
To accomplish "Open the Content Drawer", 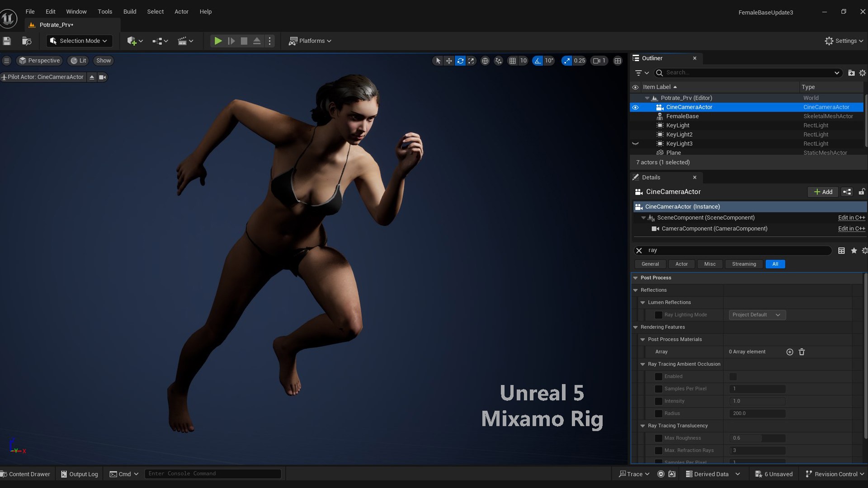I will click(25, 474).
